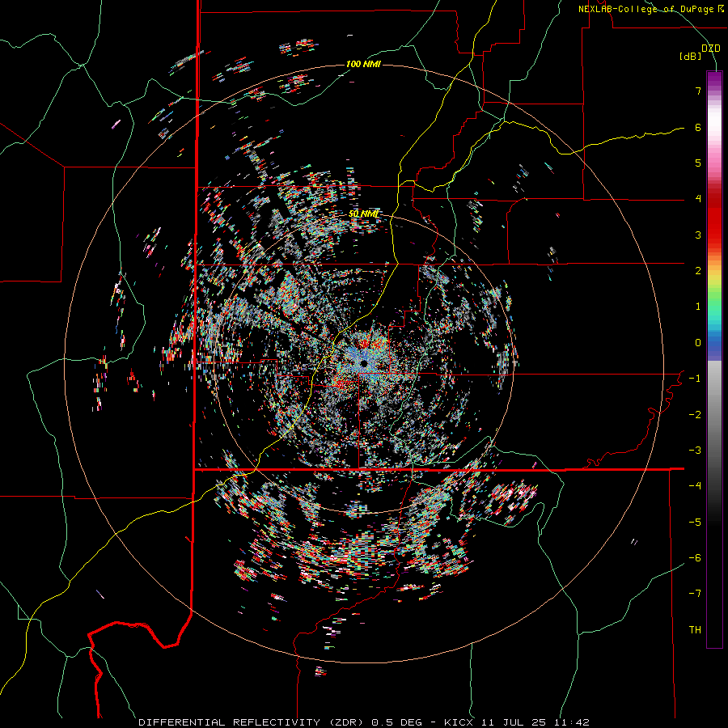Screen dimensions: 728x728
Task: Click the -3 value on color scale
Action: coord(695,451)
